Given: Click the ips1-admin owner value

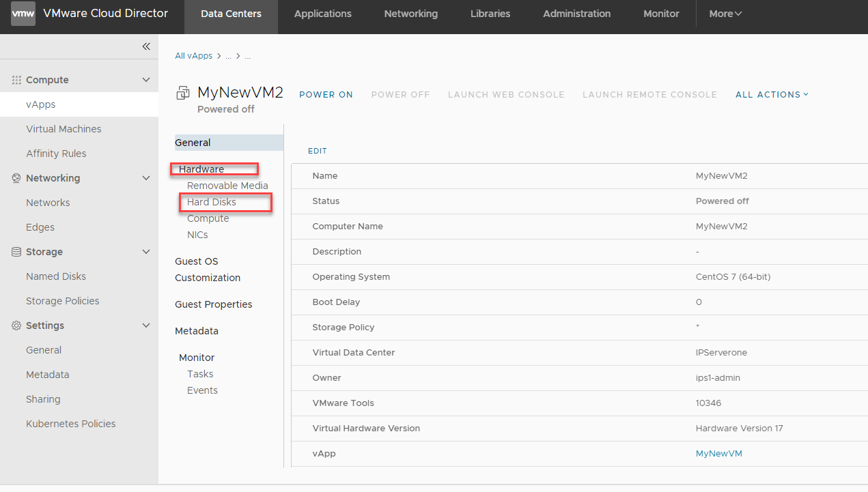Looking at the screenshot, I should [718, 378].
